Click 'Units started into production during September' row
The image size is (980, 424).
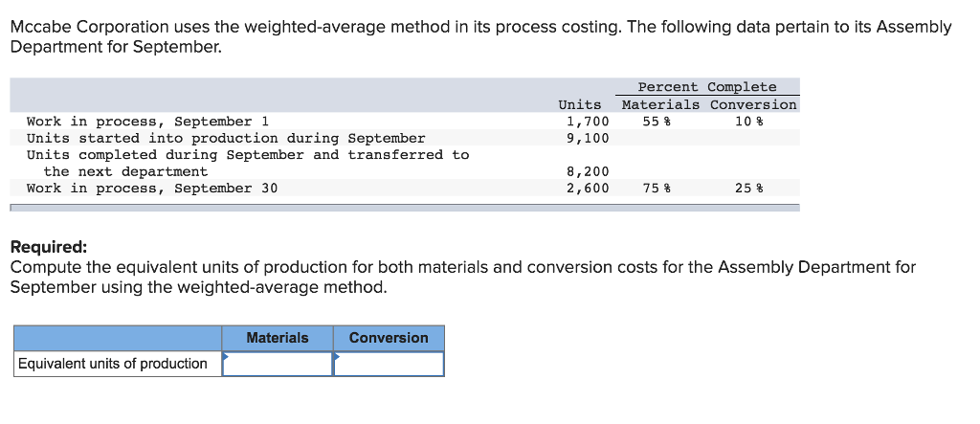[405, 138]
